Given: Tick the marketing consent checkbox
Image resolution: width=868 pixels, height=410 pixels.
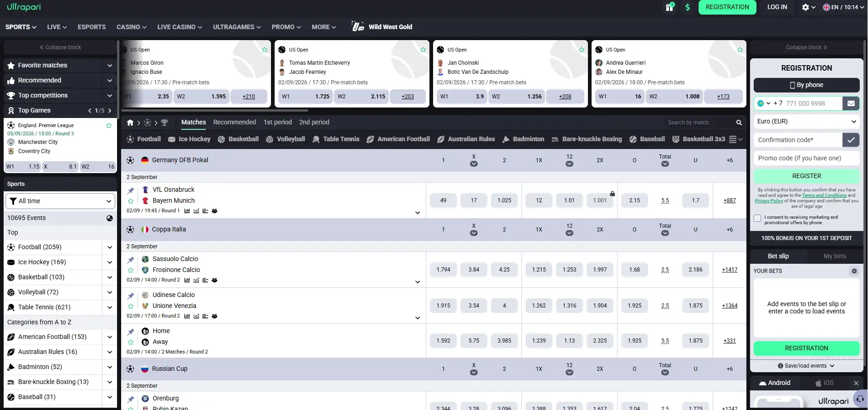Looking at the screenshot, I should point(757,218).
